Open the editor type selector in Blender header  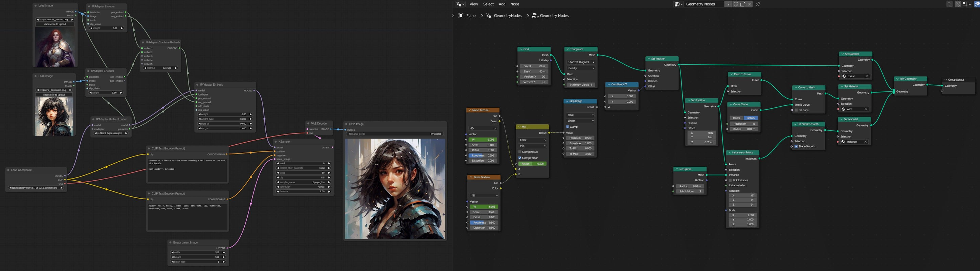[460, 4]
